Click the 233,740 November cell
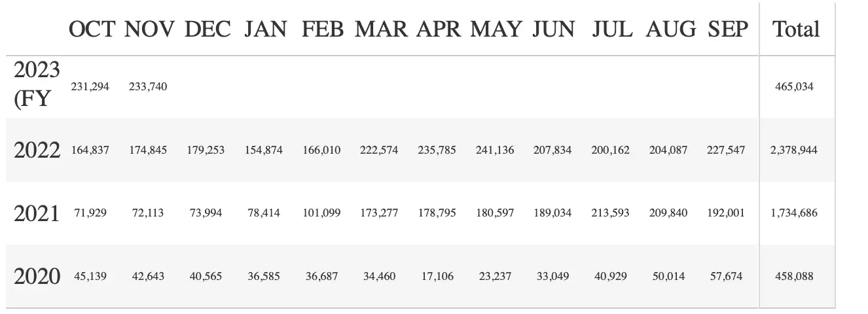Screen dimensions: 868x314 [148, 86]
